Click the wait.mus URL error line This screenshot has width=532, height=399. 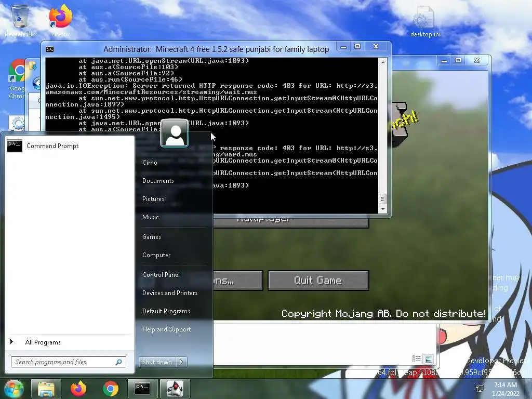pos(211,89)
